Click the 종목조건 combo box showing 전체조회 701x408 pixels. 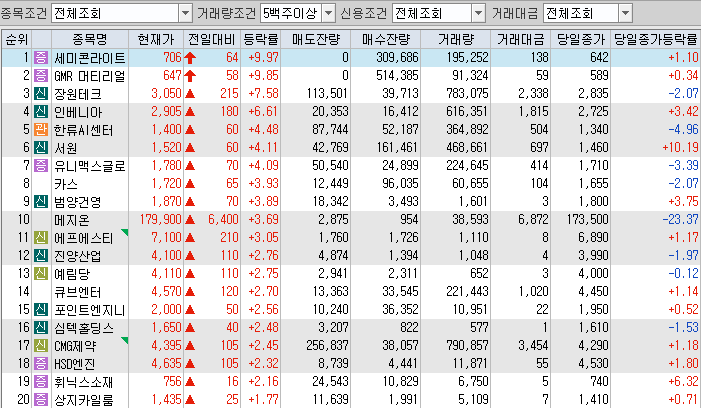tap(122, 13)
